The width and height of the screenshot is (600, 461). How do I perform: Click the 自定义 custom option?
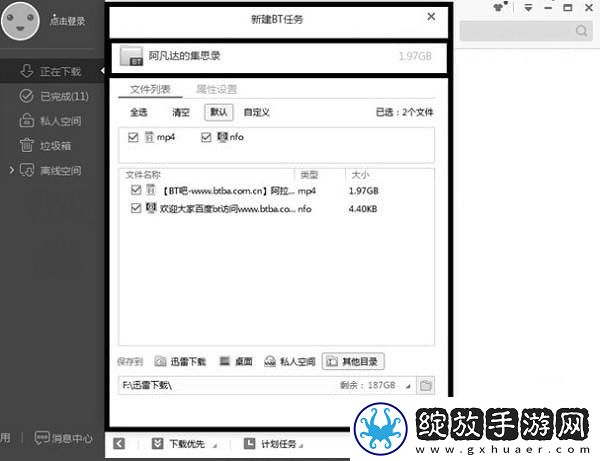(x=257, y=112)
